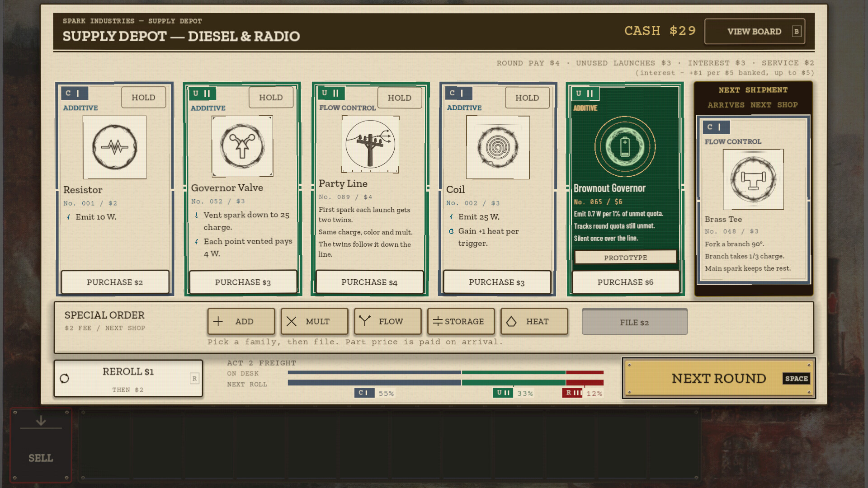Purchase Party Line for $4
Image resolution: width=868 pixels, height=488 pixels.
click(x=369, y=282)
